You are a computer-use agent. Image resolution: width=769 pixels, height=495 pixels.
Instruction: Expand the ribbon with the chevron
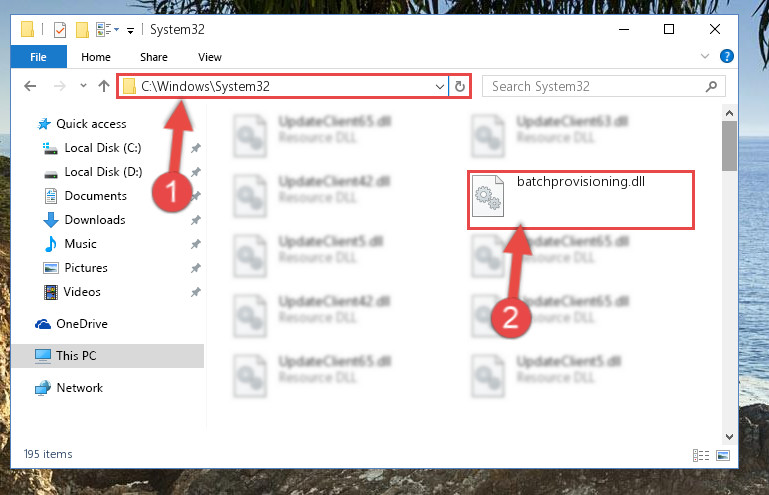point(705,56)
